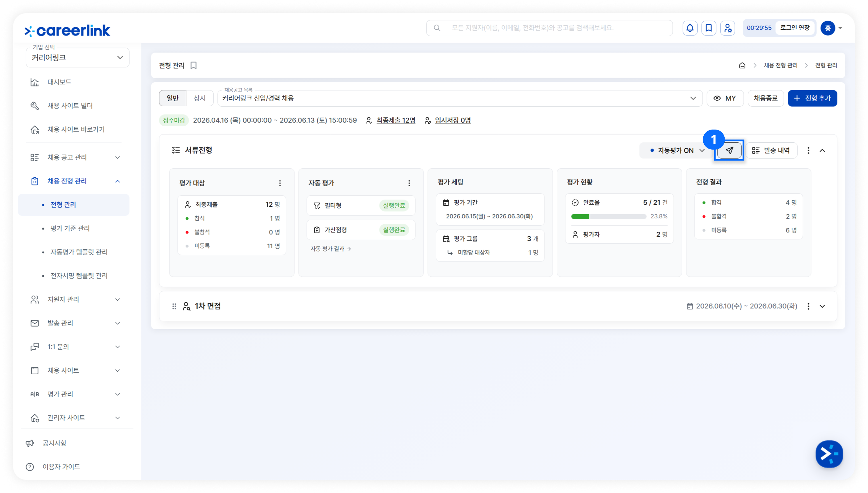Viewport: 868px width, 493px height.
Task: Click the 채용 사이트 빌더 wrench icon
Action: pos(35,106)
